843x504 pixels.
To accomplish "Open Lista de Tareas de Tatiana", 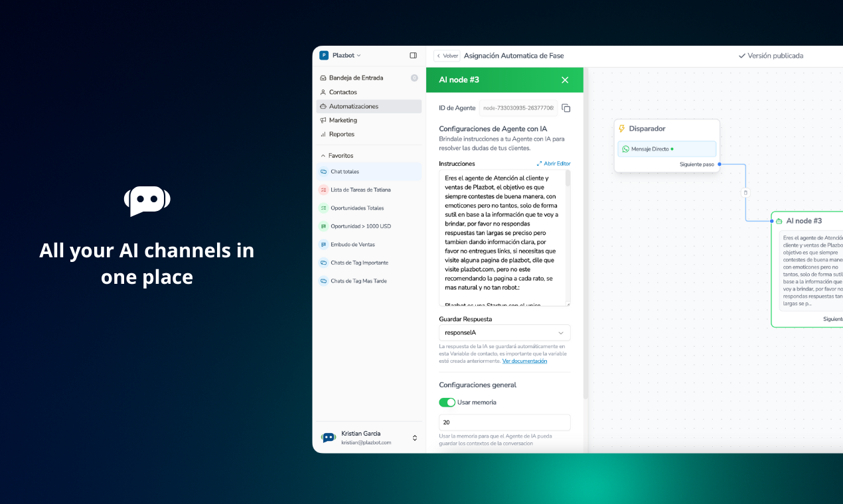I will 368,190.
